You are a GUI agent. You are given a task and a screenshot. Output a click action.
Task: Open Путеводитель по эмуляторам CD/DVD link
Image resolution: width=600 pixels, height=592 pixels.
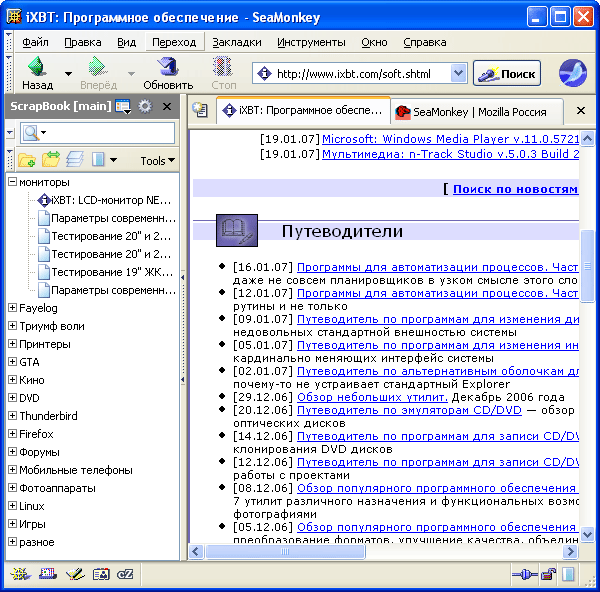click(409, 410)
